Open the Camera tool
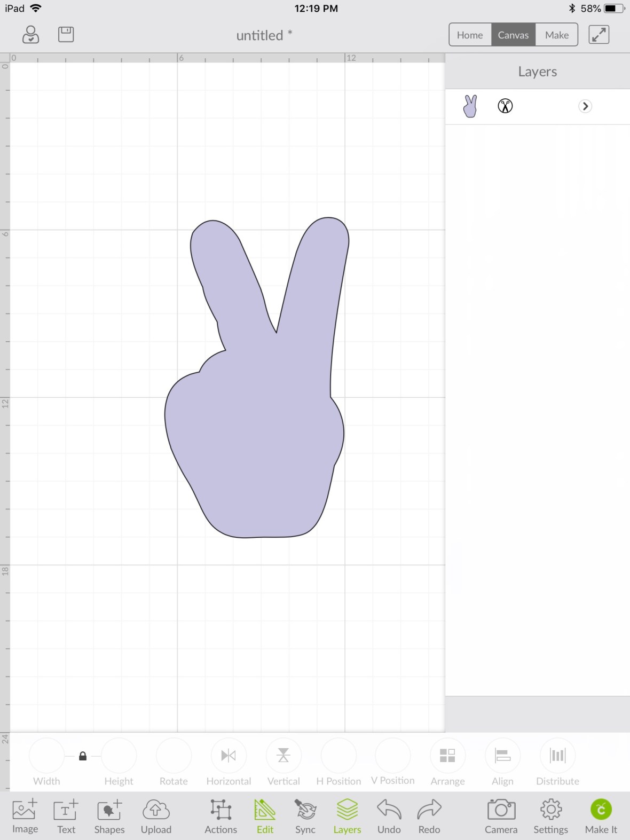The height and width of the screenshot is (840, 630). (501, 815)
